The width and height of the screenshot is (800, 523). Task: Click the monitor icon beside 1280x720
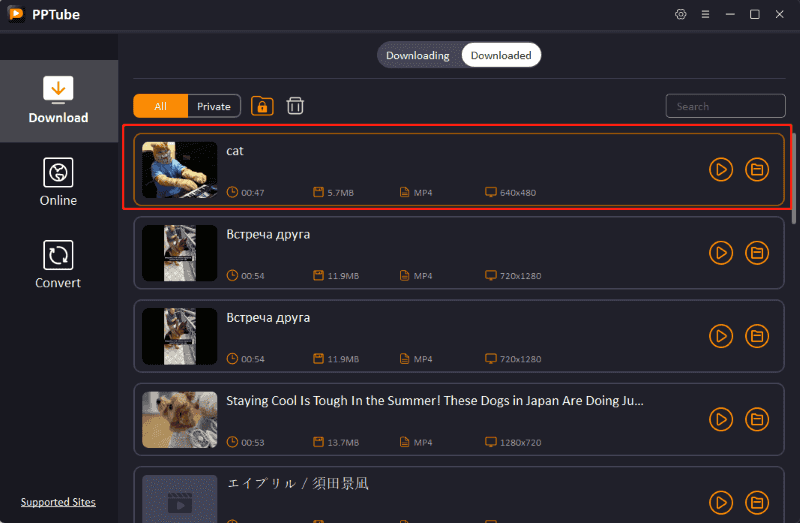490,442
